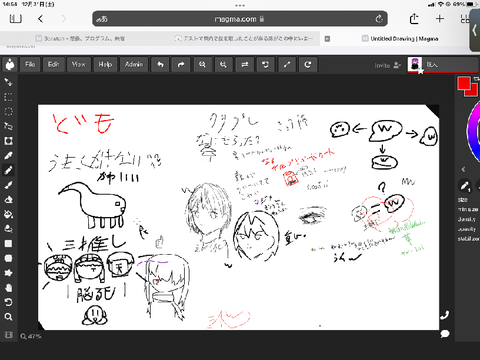Click the filmstrip icon at bottom left
This screenshot has height=360, width=480.
(8, 335)
